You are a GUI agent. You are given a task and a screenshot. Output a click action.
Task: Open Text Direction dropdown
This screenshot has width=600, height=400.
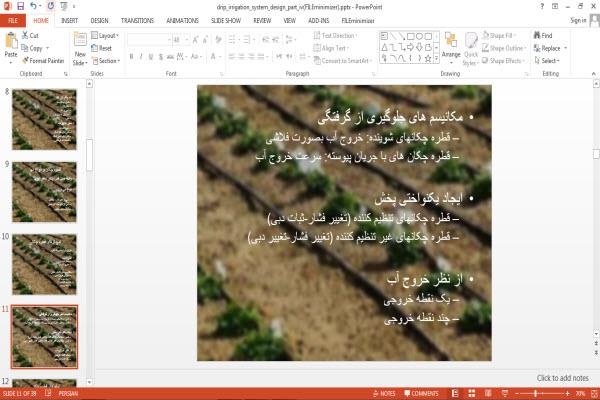[336, 36]
